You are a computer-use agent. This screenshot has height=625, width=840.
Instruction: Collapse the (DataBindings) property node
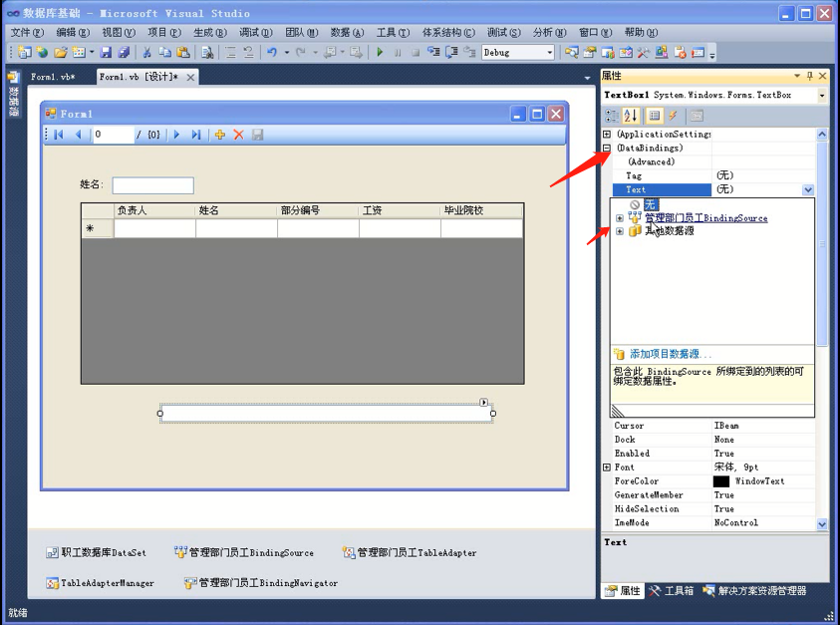coord(607,148)
